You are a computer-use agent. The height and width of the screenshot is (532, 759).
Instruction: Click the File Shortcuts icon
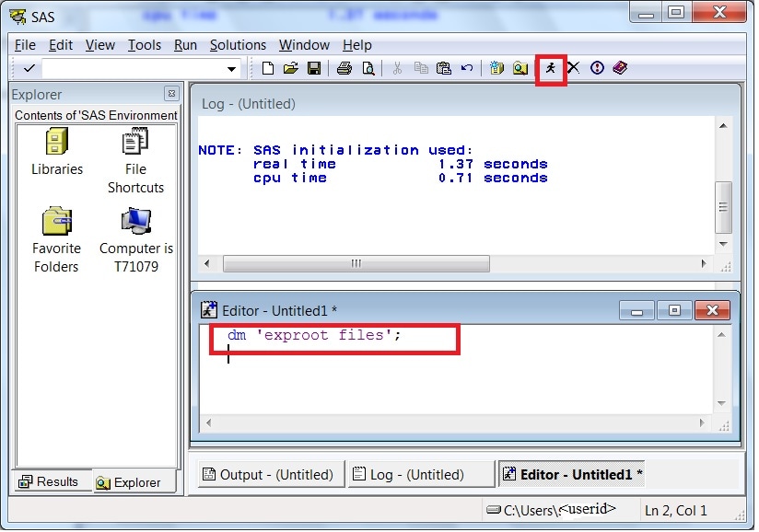(134, 141)
